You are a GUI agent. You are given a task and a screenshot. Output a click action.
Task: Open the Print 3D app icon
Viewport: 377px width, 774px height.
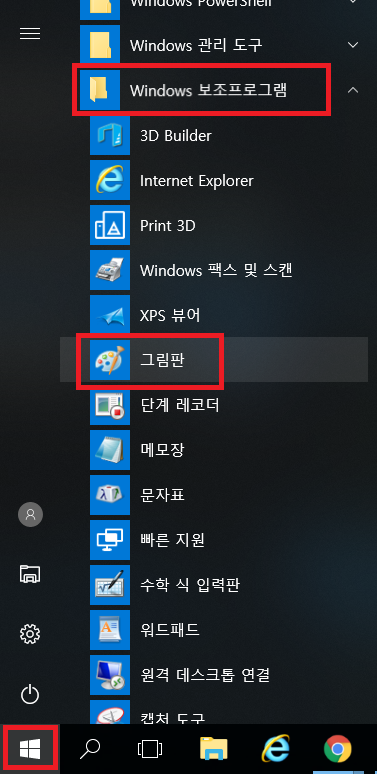pos(110,226)
